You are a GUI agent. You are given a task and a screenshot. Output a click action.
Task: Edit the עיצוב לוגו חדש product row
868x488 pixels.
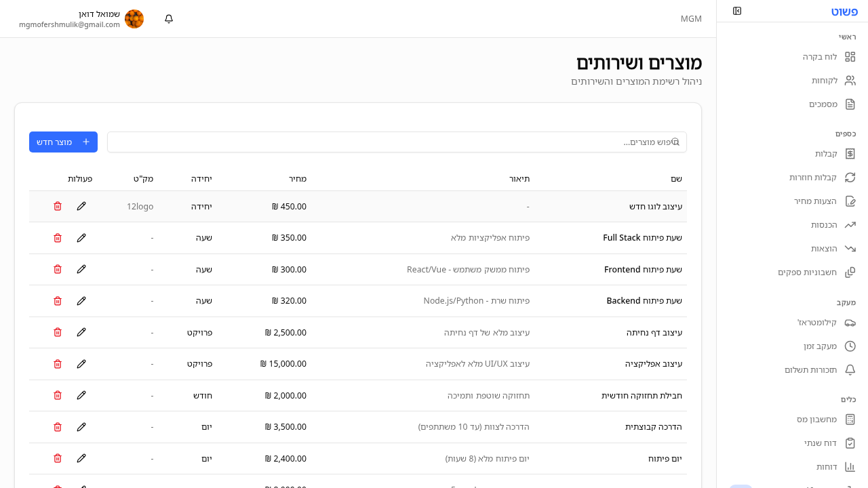(x=81, y=205)
